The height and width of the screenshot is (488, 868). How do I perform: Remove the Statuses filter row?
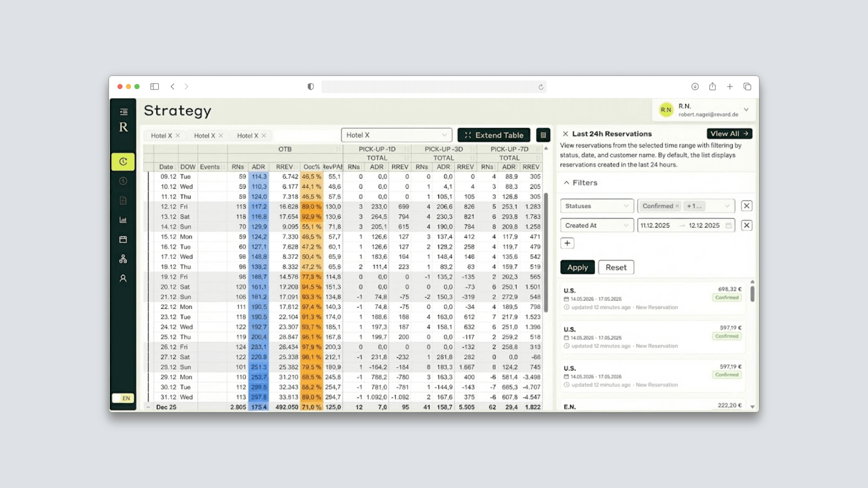[x=746, y=206]
